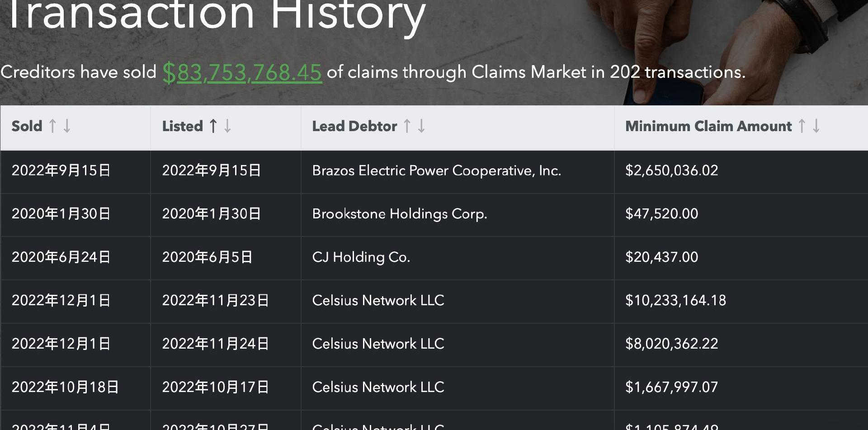Click the Listed column header label
Viewport: 868px width, 430px height.
[x=183, y=126]
